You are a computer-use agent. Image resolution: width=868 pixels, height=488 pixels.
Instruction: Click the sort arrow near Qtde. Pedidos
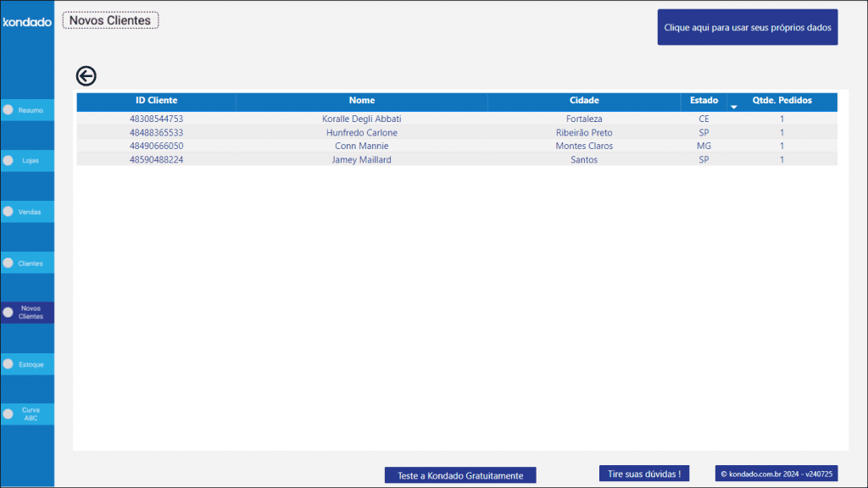tap(734, 107)
